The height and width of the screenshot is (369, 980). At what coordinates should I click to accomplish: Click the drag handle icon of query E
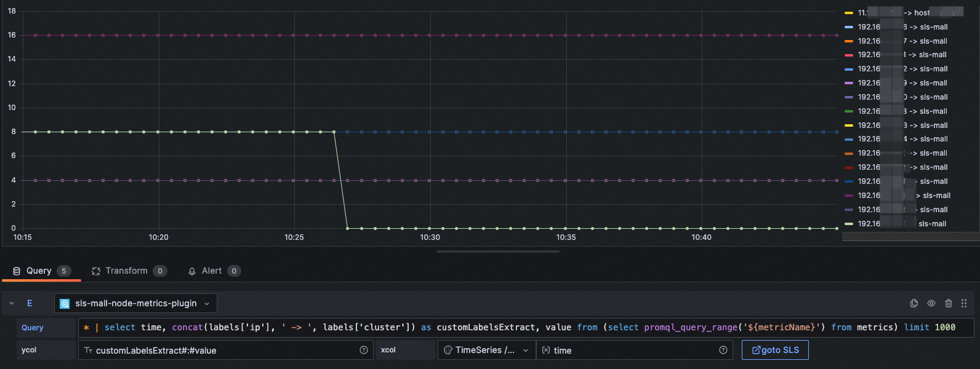(x=964, y=303)
